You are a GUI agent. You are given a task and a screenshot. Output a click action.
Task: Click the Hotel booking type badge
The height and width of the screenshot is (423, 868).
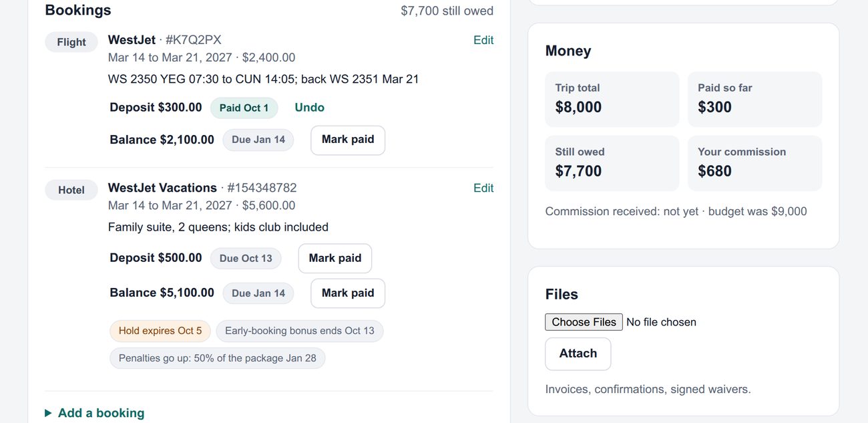[71, 190]
